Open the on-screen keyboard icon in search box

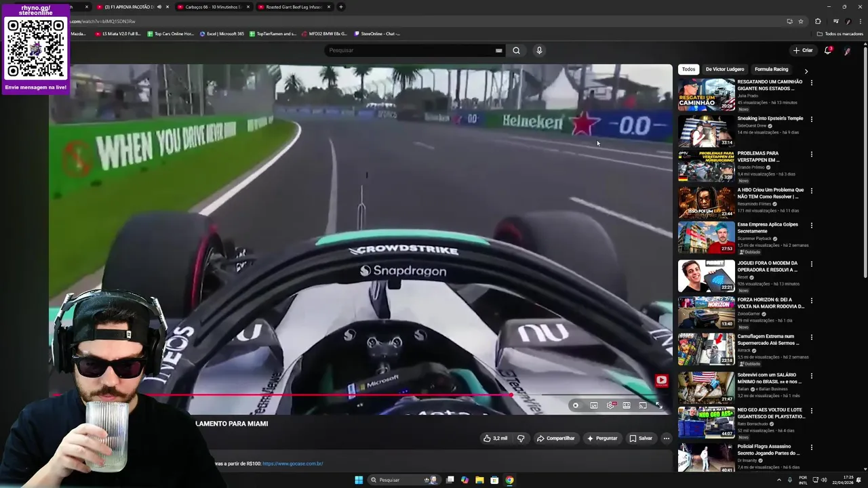pos(498,50)
